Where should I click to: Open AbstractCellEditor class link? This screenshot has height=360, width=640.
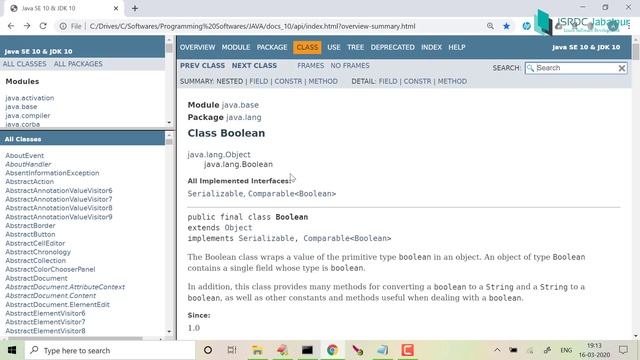(35, 243)
